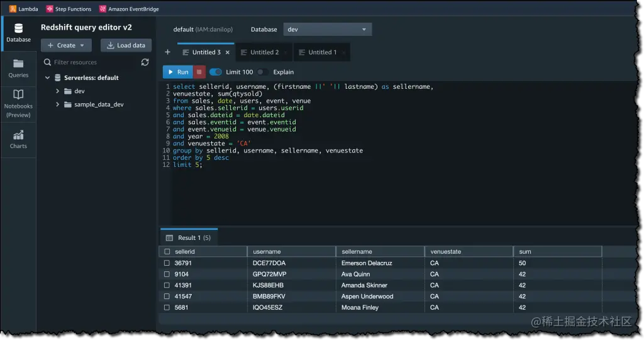The width and height of the screenshot is (644, 340).
Task: Open the Database sidebar panel
Action: pos(18,33)
